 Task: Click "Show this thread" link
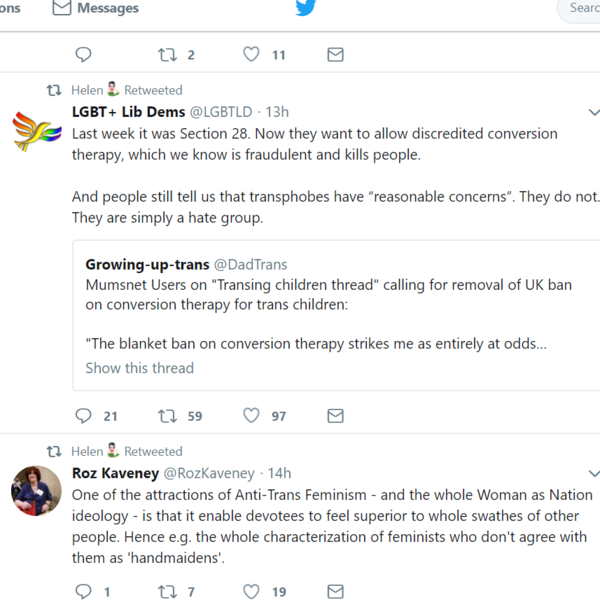(x=140, y=368)
